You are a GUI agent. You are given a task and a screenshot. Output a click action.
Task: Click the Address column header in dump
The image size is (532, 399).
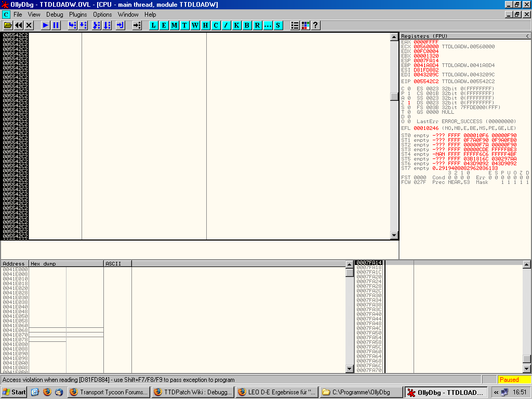coord(15,263)
